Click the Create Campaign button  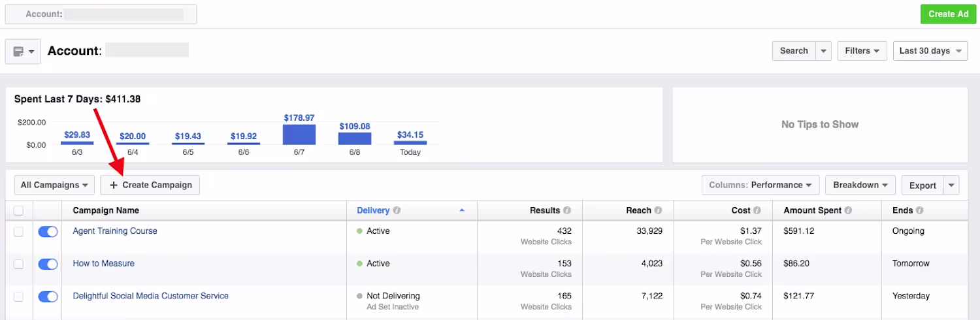150,185
